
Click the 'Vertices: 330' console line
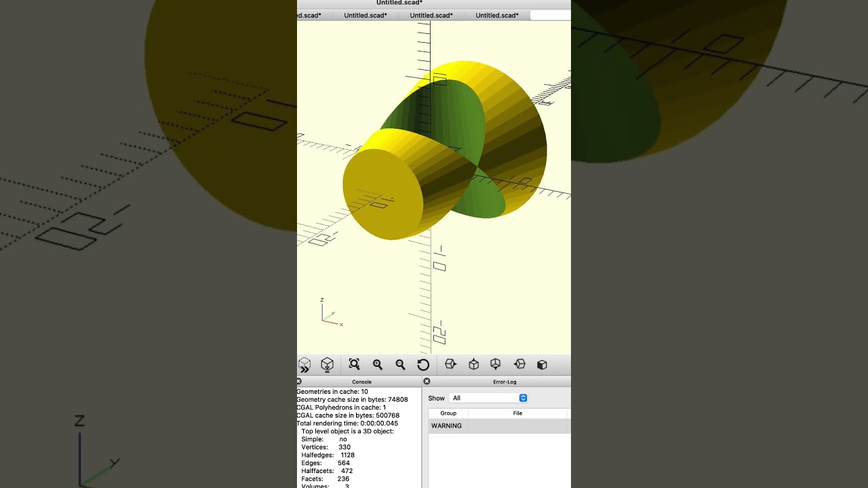click(326, 447)
